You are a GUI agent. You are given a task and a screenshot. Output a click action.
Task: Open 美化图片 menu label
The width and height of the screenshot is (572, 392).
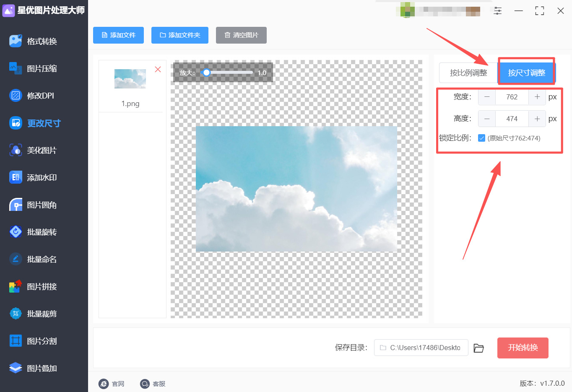click(42, 150)
